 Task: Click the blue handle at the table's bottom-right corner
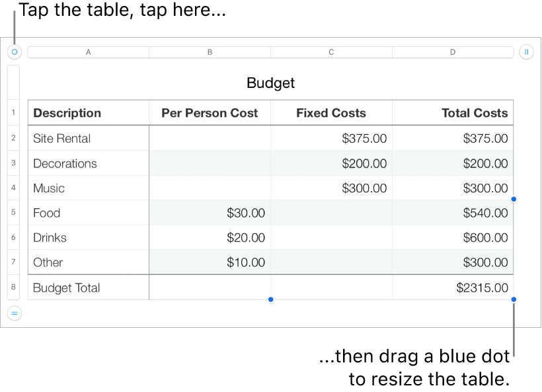click(514, 299)
